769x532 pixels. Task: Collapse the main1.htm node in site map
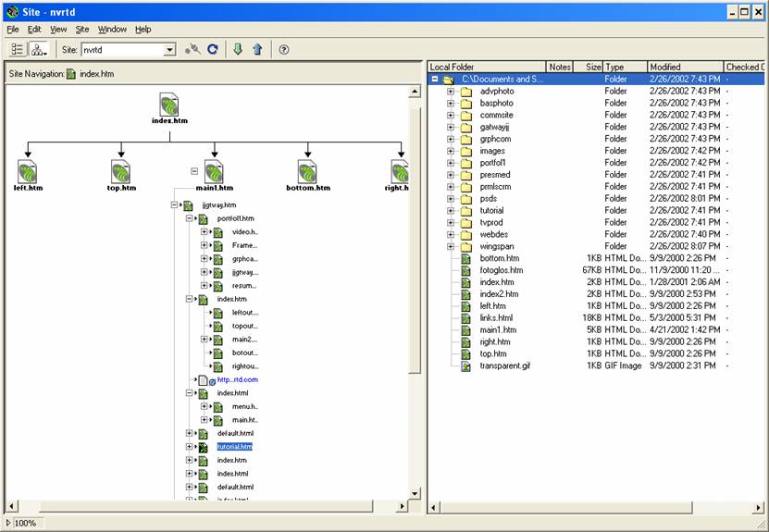[194, 171]
